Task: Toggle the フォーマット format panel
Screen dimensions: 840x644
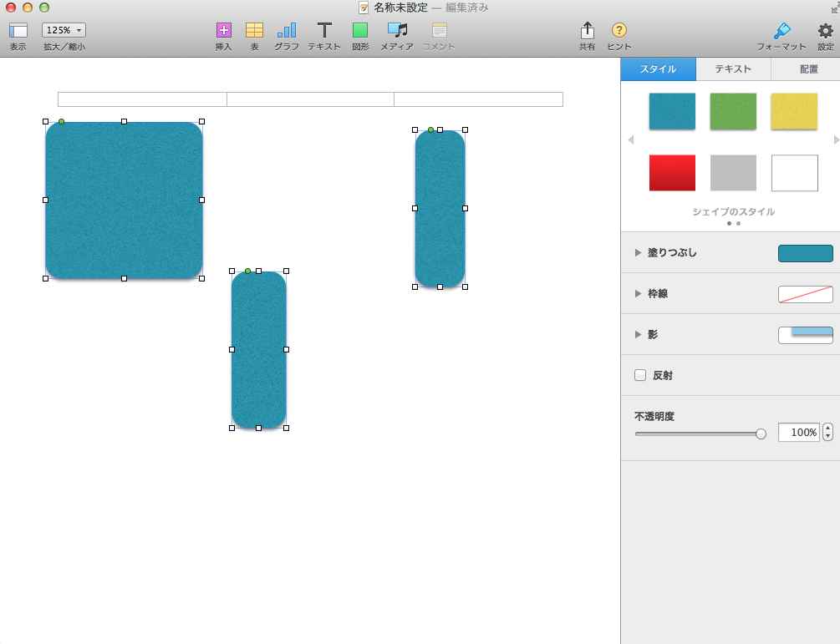Action: (x=782, y=30)
